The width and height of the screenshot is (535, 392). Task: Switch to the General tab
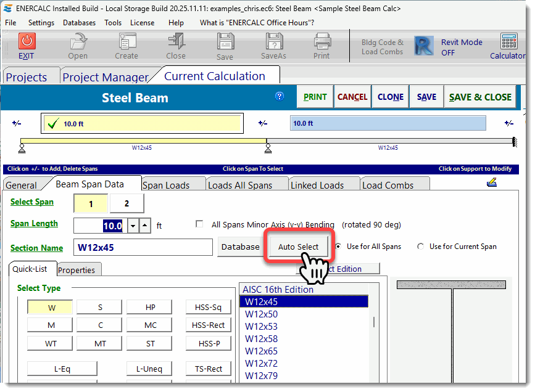click(21, 185)
